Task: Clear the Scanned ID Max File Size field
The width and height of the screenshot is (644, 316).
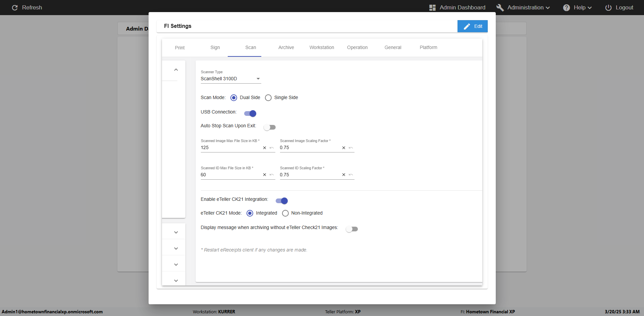Action: [x=264, y=175]
